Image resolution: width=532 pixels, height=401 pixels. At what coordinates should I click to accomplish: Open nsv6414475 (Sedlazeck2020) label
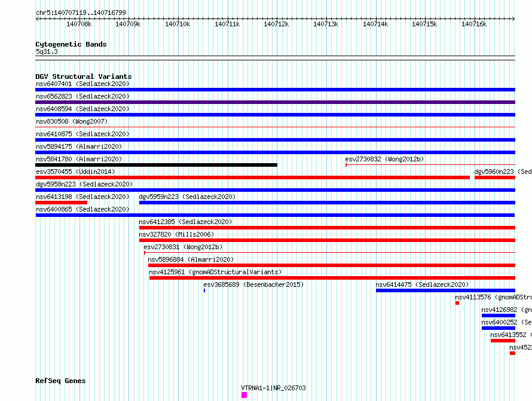(422, 284)
